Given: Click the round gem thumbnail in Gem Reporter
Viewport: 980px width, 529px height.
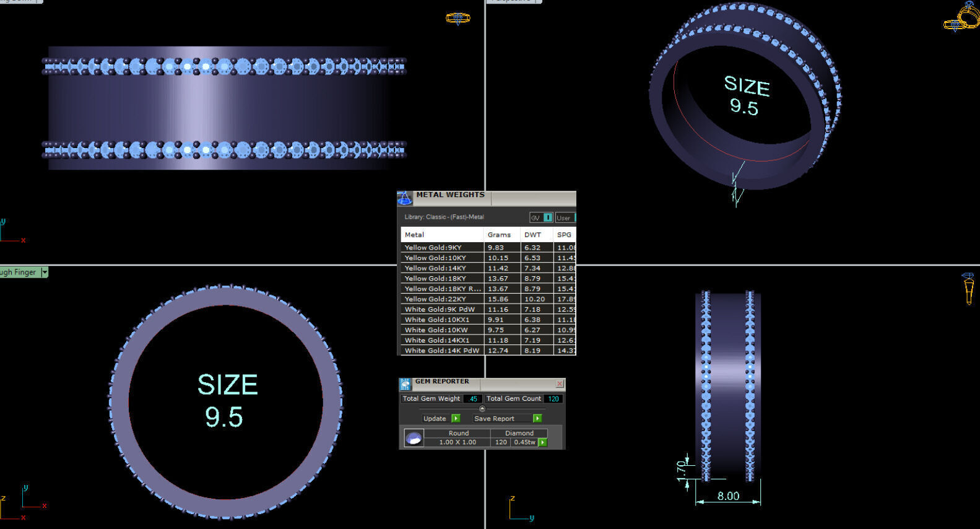Looking at the screenshot, I should point(414,438).
